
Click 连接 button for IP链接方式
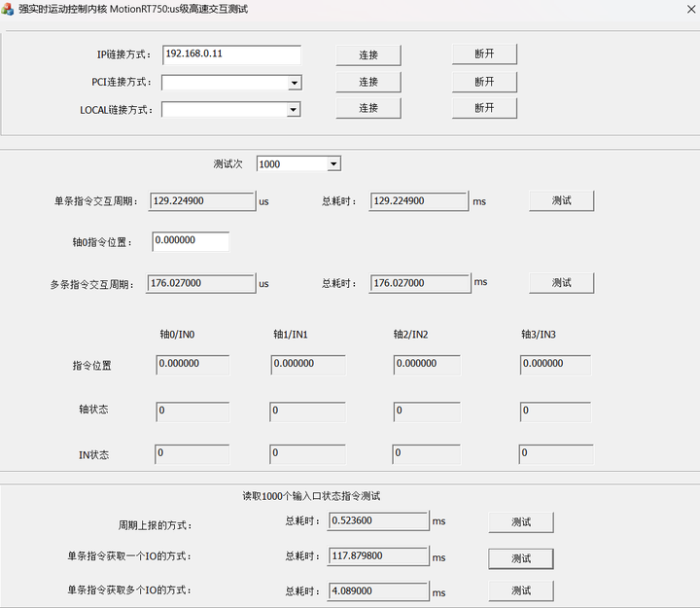tap(368, 54)
